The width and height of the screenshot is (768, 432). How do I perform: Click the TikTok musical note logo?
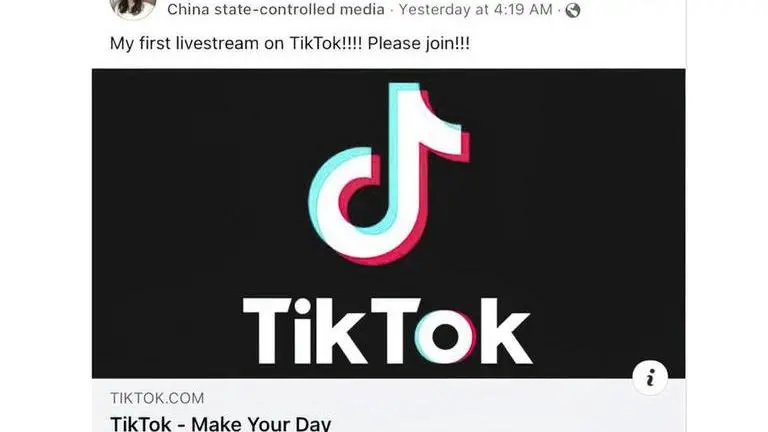click(389, 173)
